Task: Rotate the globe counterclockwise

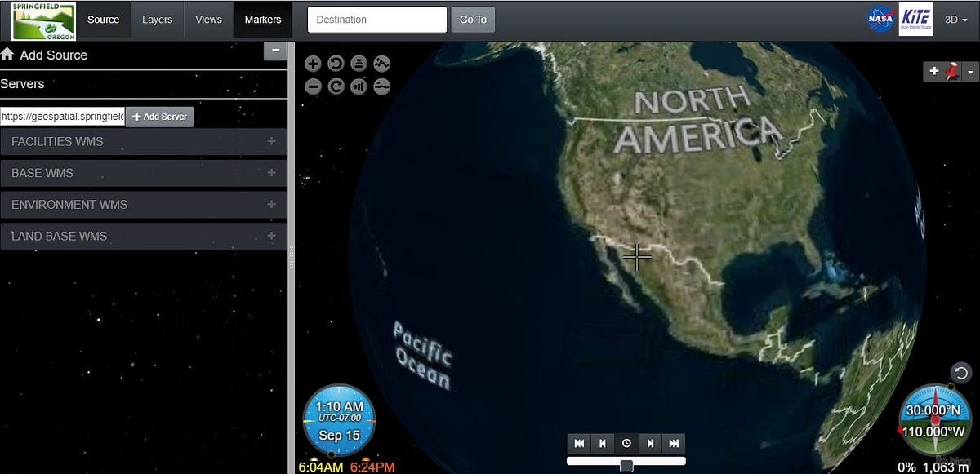Action: (x=335, y=63)
